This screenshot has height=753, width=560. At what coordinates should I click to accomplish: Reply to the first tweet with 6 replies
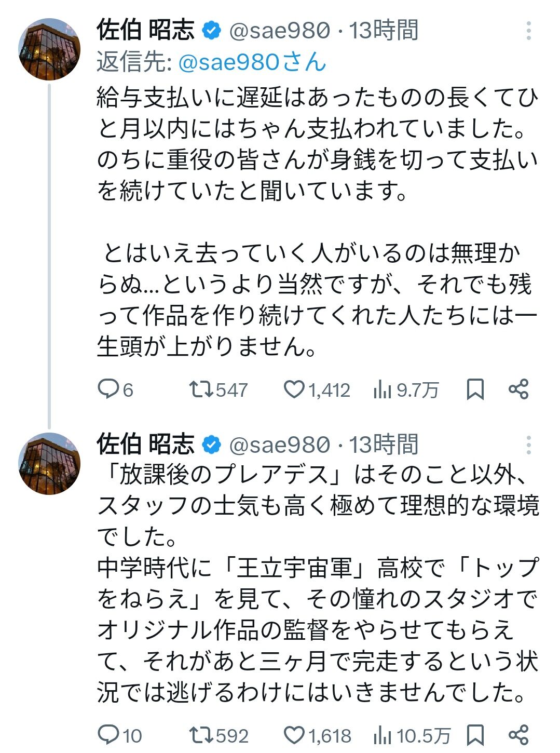[109, 389]
